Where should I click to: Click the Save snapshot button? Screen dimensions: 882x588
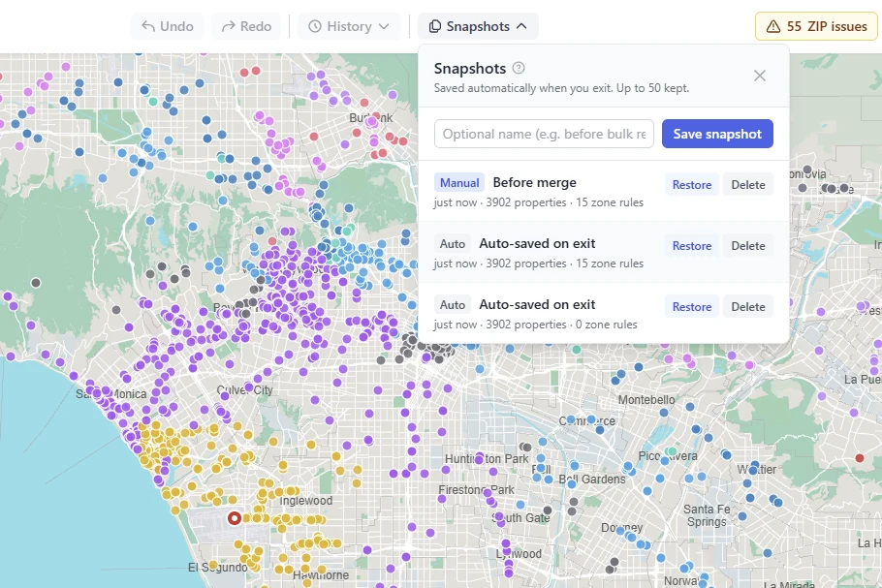717,134
